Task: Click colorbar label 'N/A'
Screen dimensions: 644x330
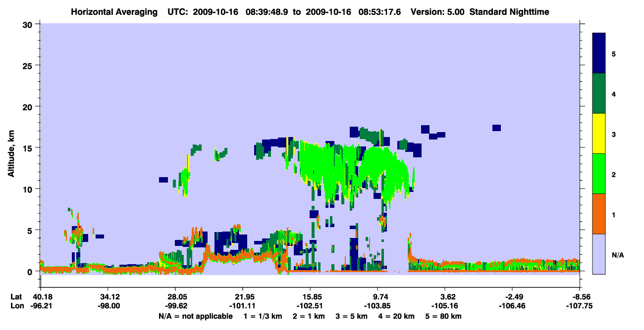Action: point(618,255)
